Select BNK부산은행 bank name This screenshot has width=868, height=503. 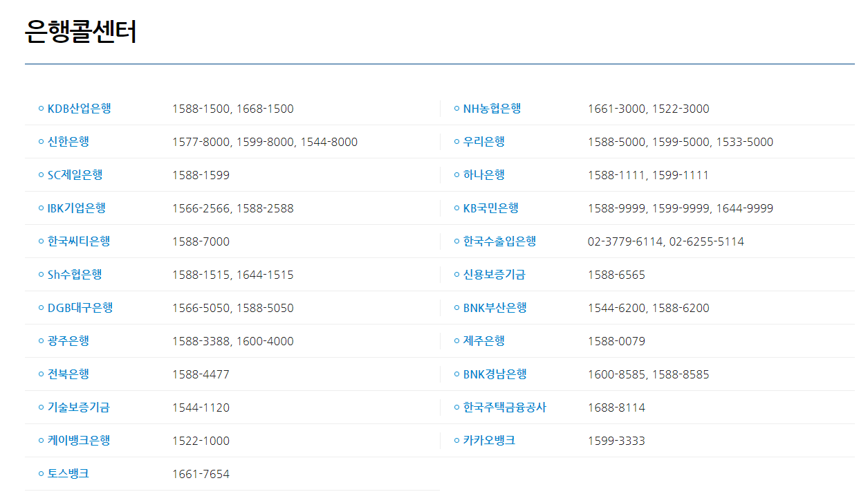coord(495,308)
